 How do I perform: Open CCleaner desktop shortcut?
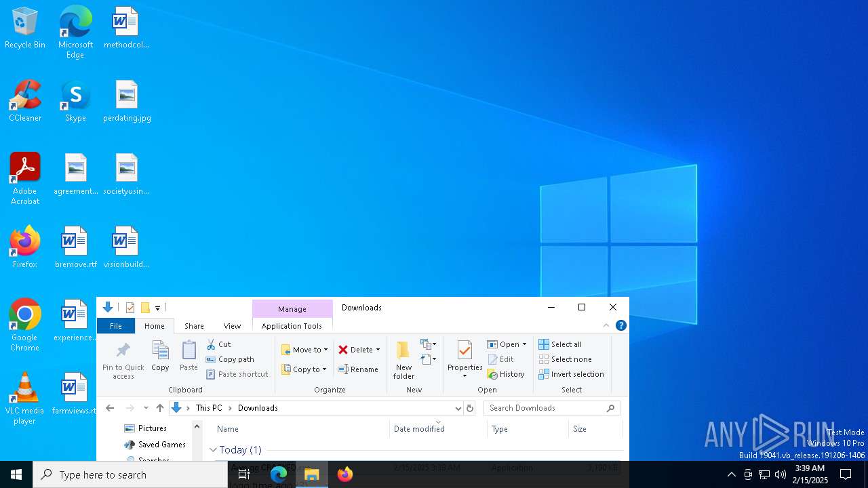click(25, 102)
